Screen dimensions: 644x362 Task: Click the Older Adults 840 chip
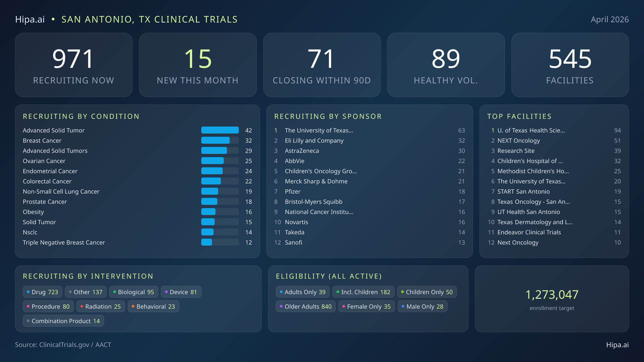point(306,306)
